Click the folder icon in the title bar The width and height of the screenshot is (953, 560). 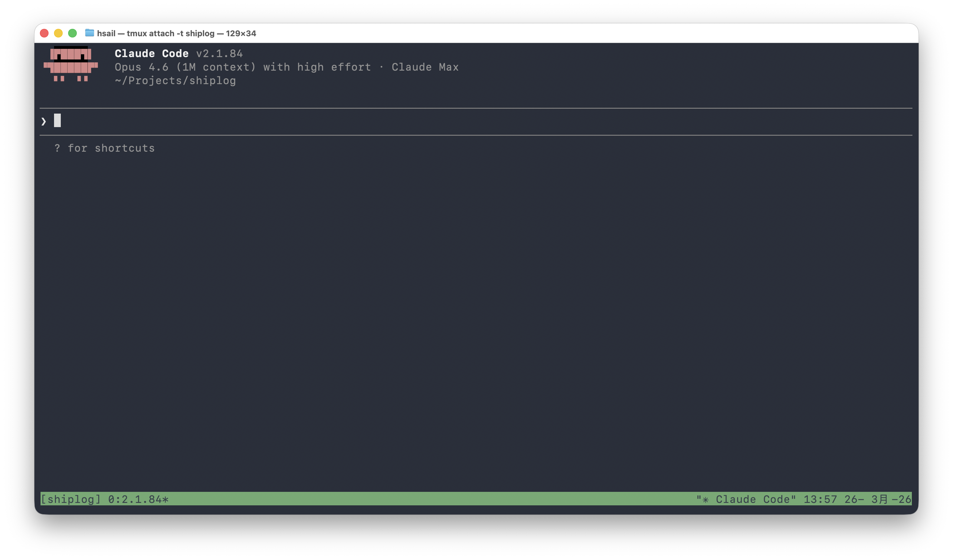90,33
